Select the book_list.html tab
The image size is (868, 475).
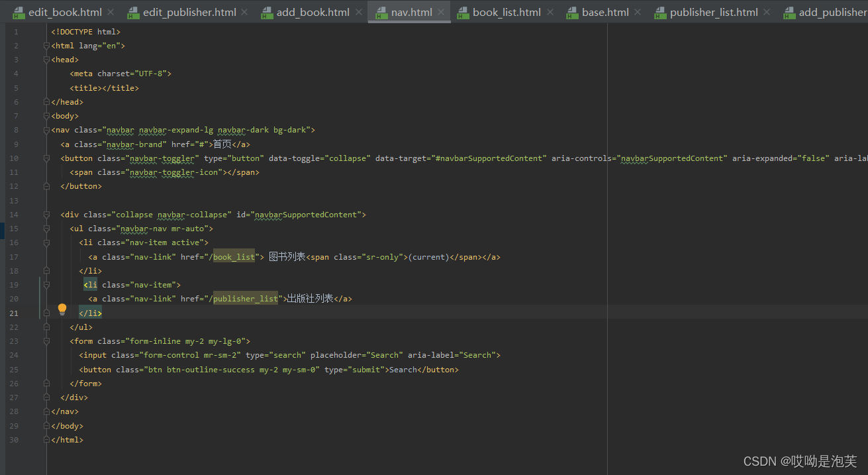(x=506, y=12)
